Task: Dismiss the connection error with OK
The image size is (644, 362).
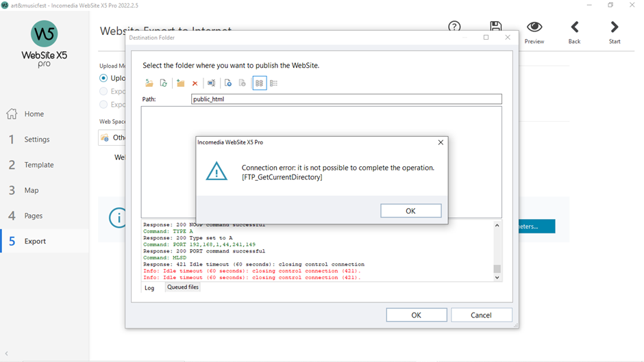Action: coord(410,211)
